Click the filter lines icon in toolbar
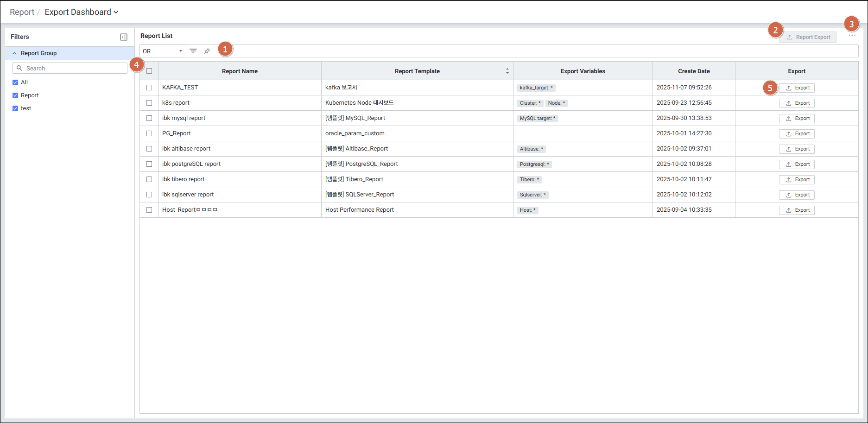The width and height of the screenshot is (868, 423). pyautogui.click(x=193, y=51)
